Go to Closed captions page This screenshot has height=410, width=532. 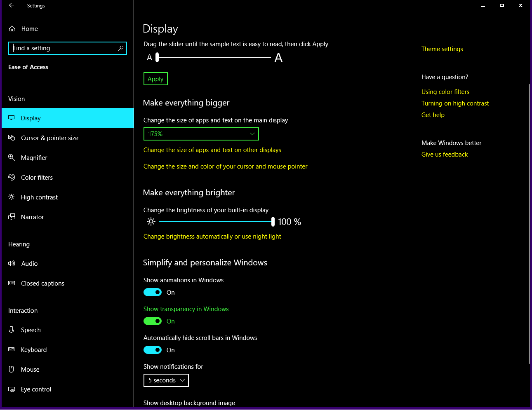click(42, 283)
